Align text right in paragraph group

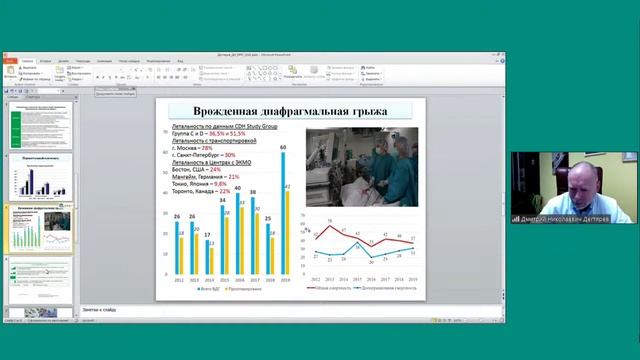171,77
